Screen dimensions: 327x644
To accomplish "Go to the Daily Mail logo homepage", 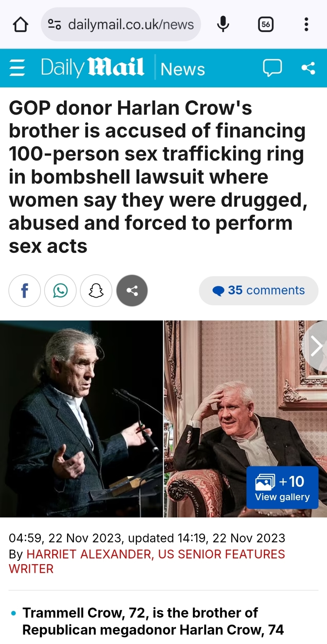I will pyautogui.click(x=93, y=67).
